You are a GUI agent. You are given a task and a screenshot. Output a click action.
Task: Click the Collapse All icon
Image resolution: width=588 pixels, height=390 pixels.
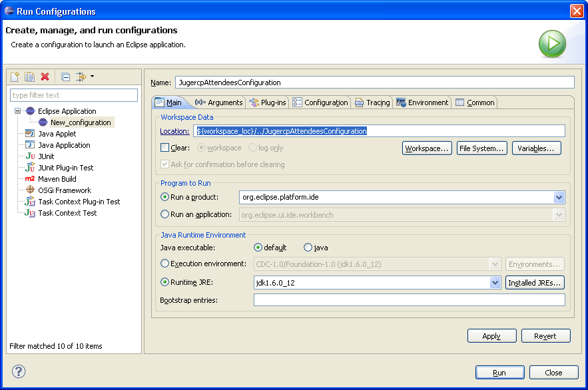pyautogui.click(x=65, y=77)
